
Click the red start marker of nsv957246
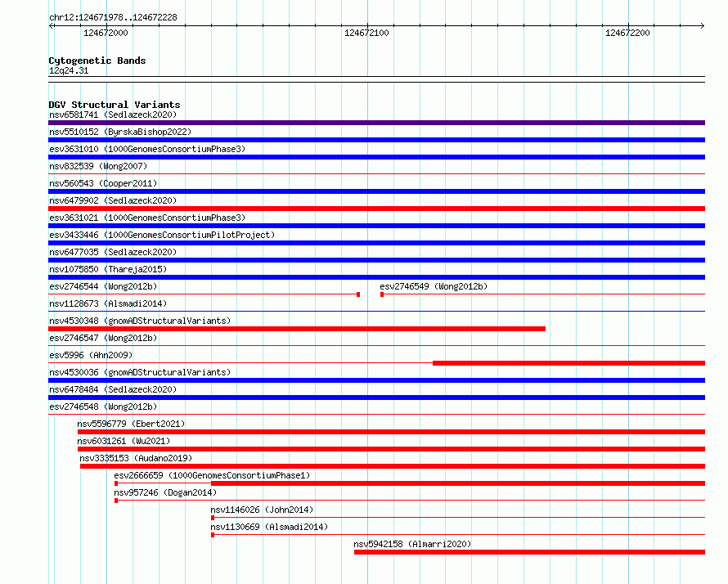click(x=116, y=501)
